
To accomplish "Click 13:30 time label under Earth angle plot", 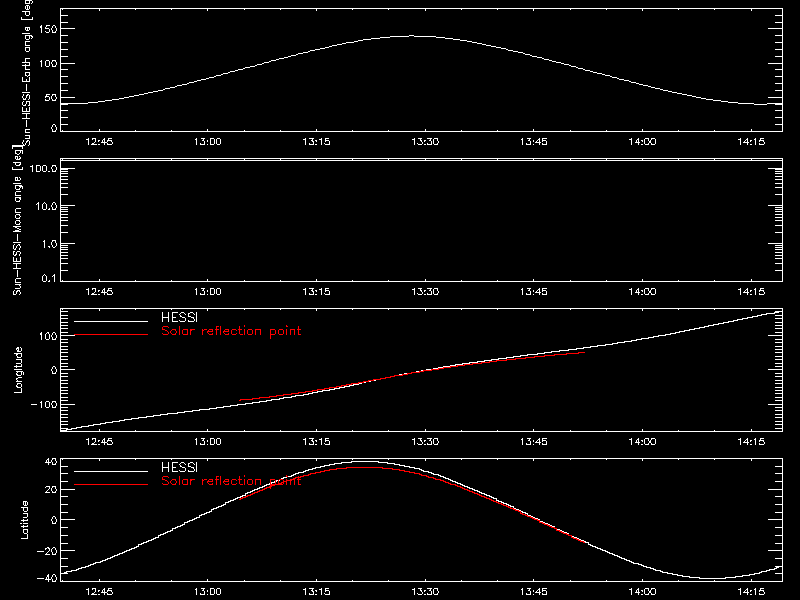I will pos(425,142).
